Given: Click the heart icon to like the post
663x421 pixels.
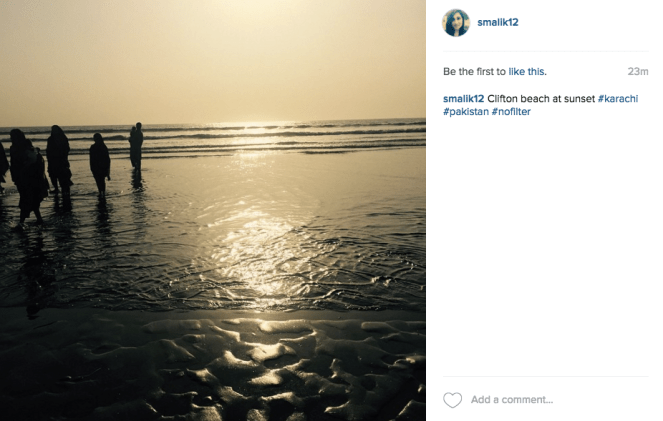Looking at the screenshot, I should tap(453, 400).
